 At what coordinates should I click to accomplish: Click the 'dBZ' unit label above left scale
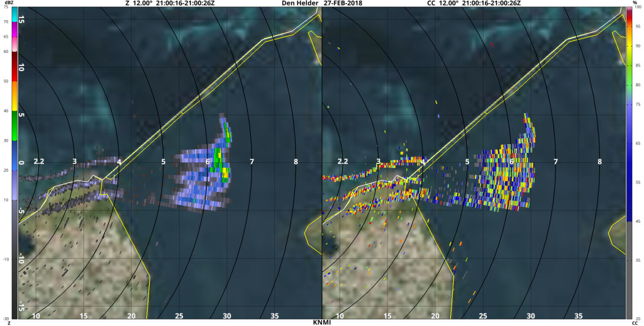9,3
